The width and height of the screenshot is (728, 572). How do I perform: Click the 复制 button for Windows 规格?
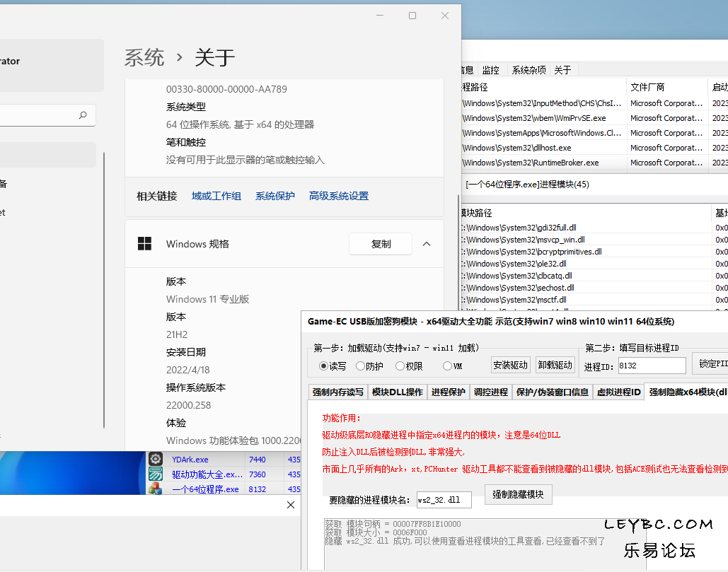tap(381, 244)
